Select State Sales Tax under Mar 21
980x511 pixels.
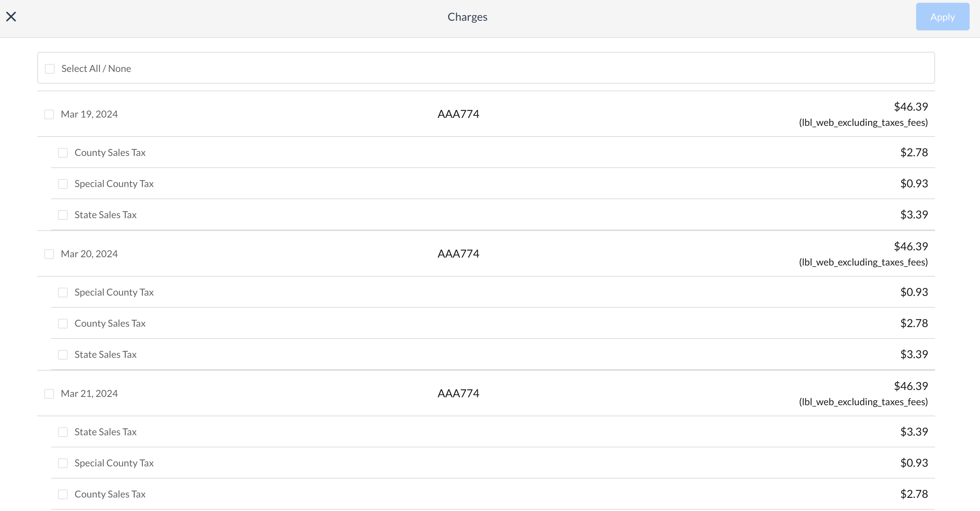63,432
